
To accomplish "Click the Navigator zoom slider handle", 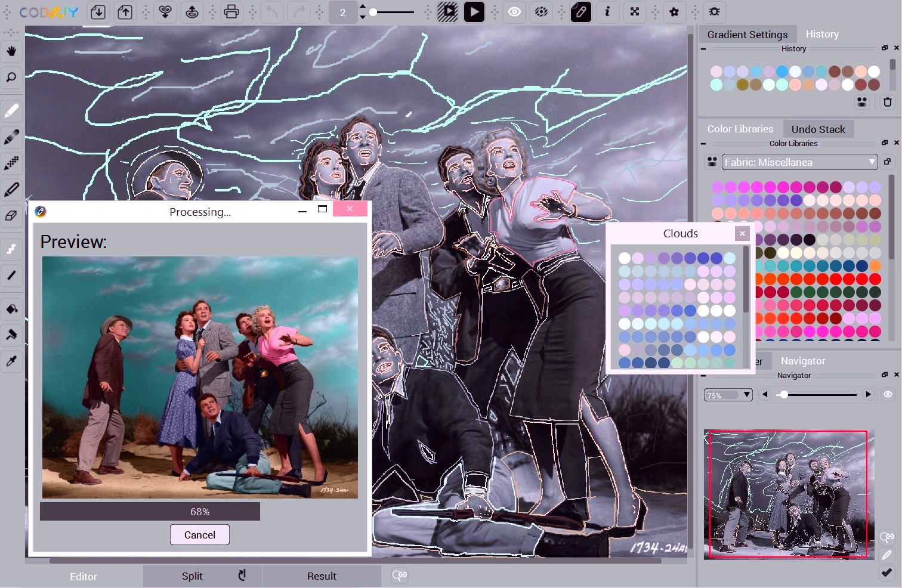I will pos(784,395).
